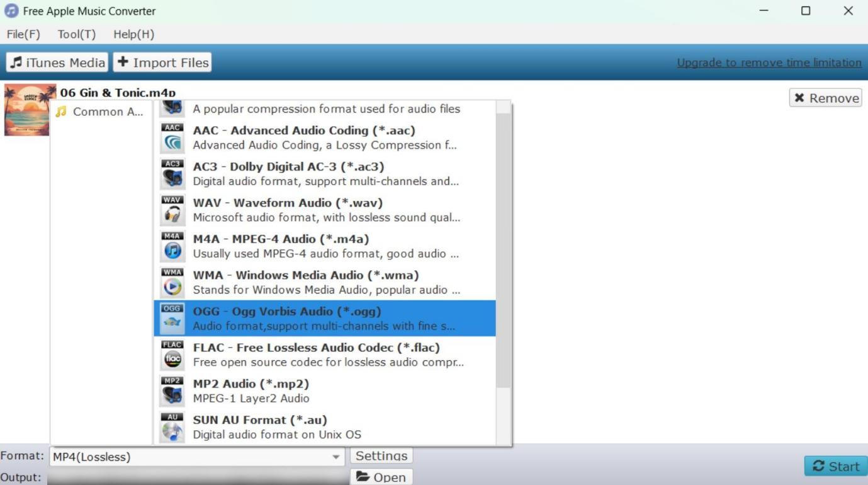Screen dimensions: 868x485
Task: Choose AC3 - Dolby Digital AC-3 format
Action: click(325, 174)
